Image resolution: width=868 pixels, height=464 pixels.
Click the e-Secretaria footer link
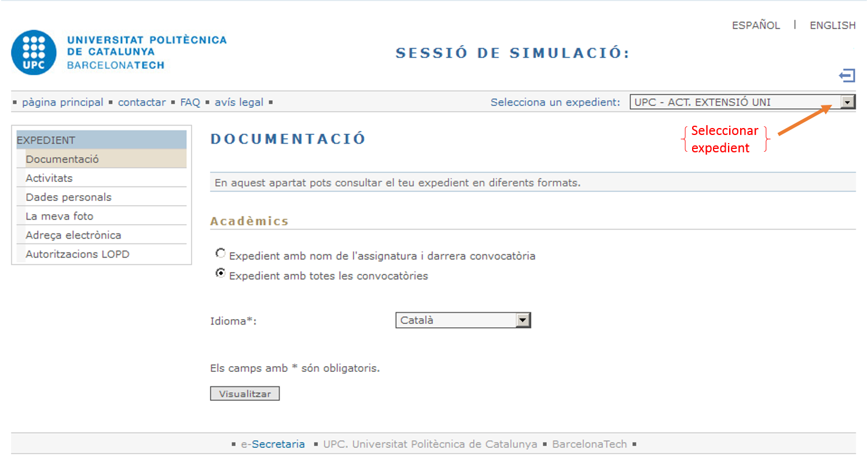(273, 445)
